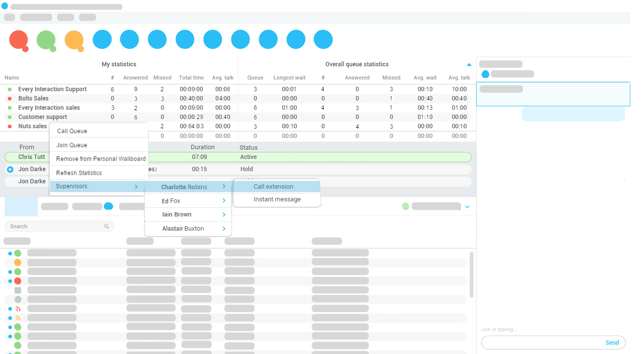Viewport: 644px width, 354px height.
Task: Choose Instant message from the submenu
Action: click(x=277, y=199)
